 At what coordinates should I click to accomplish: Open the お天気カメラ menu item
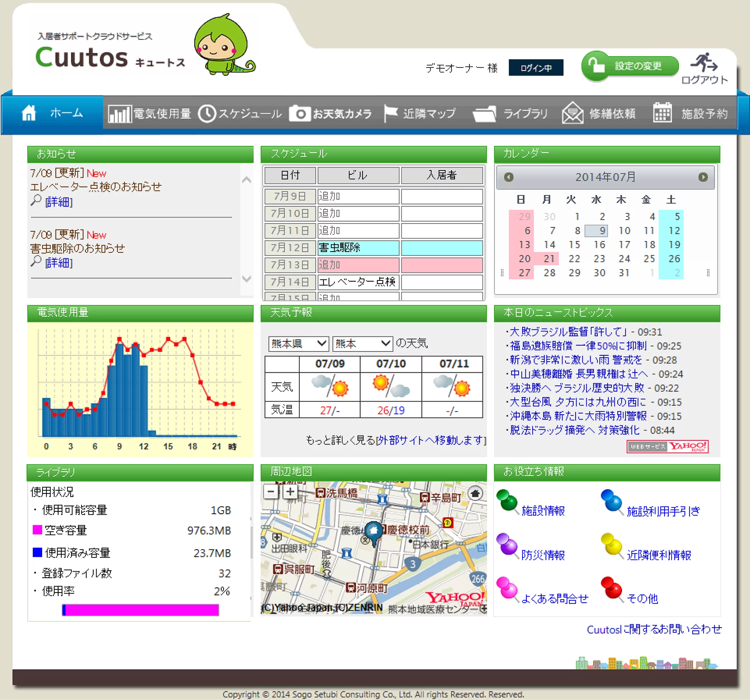click(331, 114)
